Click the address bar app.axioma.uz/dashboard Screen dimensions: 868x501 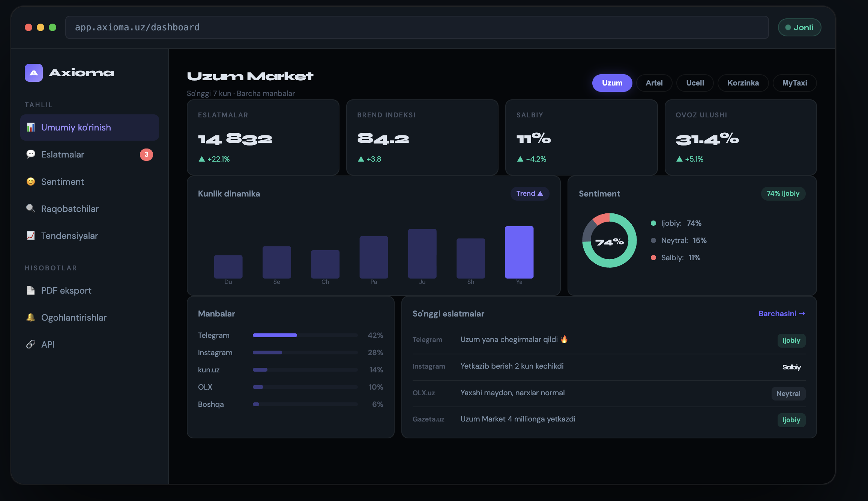click(x=417, y=27)
